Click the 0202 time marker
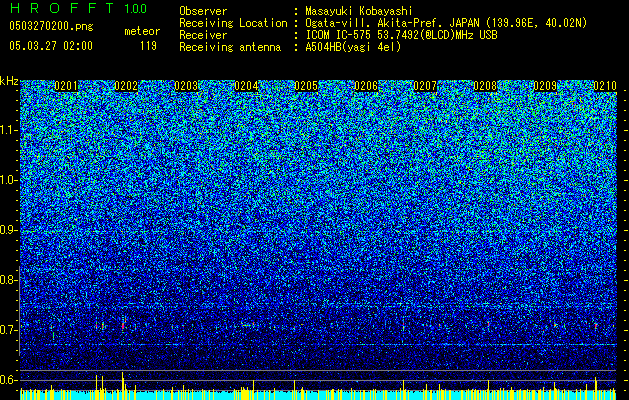This screenshot has width=629, height=400. click(x=126, y=86)
